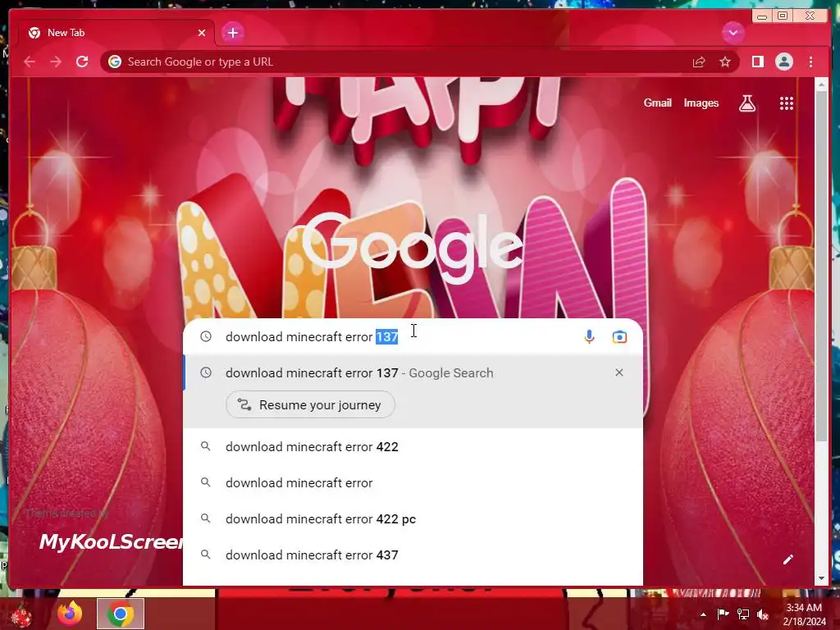
Task: Open Firefox from the taskbar
Action: 71,614
